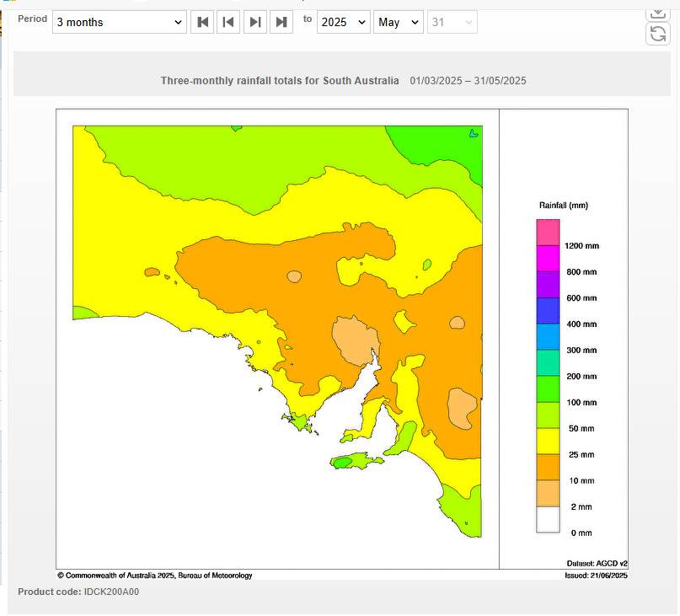
Task: Step back one period with previous button
Action: pos(228,22)
